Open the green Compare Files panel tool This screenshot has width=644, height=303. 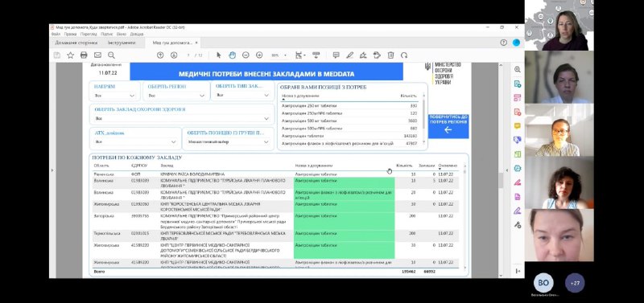(x=518, y=154)
